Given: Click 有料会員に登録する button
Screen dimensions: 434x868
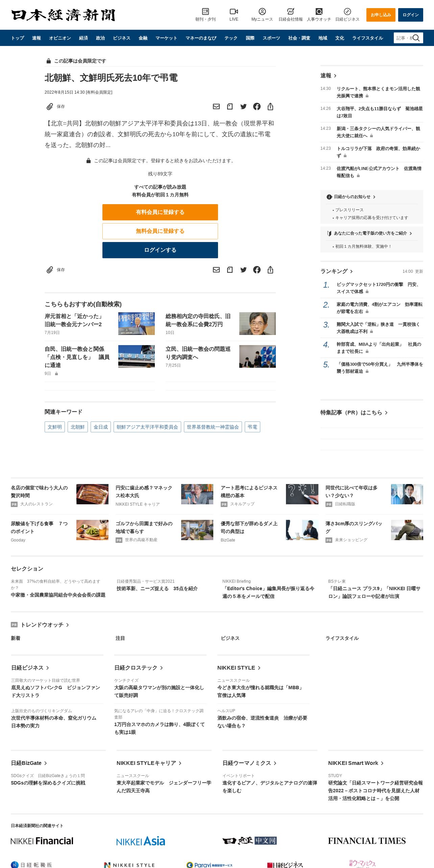Looking at the screenshot, I should click(x=160, y=212).
